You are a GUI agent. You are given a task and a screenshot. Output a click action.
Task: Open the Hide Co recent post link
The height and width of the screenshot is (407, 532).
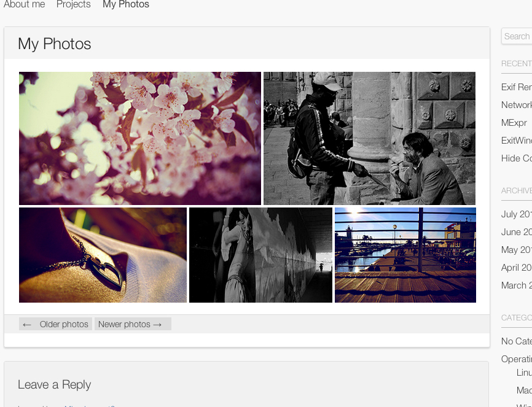516,158
